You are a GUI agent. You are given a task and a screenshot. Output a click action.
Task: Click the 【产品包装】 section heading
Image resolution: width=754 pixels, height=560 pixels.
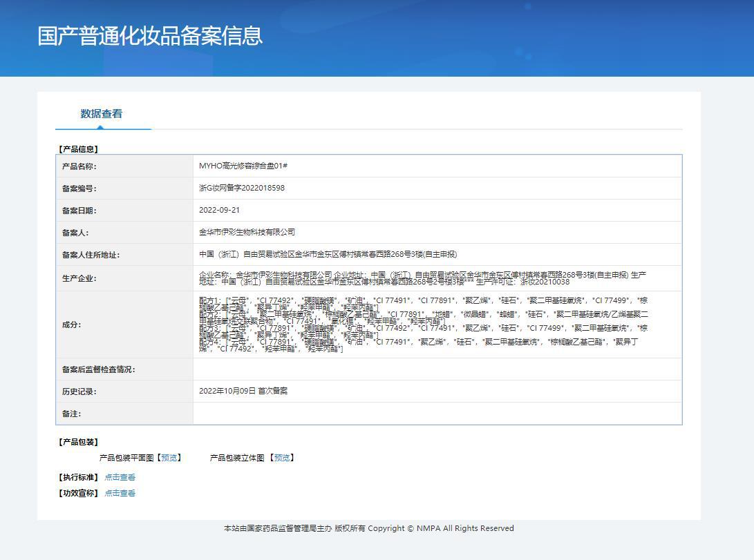(78, 442)
